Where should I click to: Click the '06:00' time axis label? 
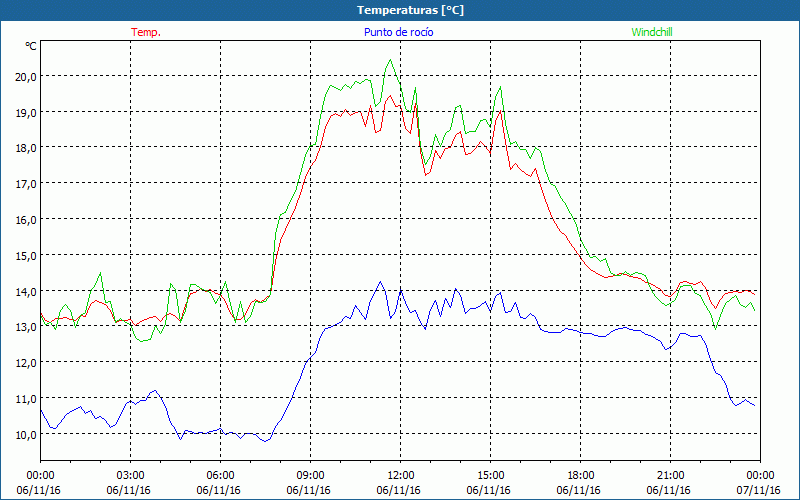[x=220, y=476]
